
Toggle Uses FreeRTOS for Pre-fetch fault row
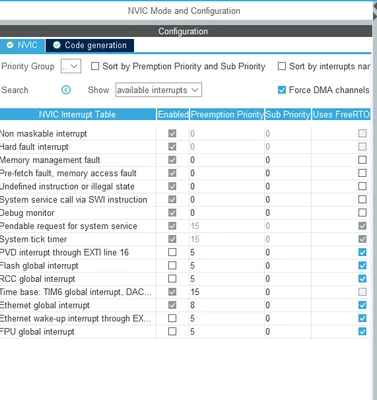pos(362,173)
